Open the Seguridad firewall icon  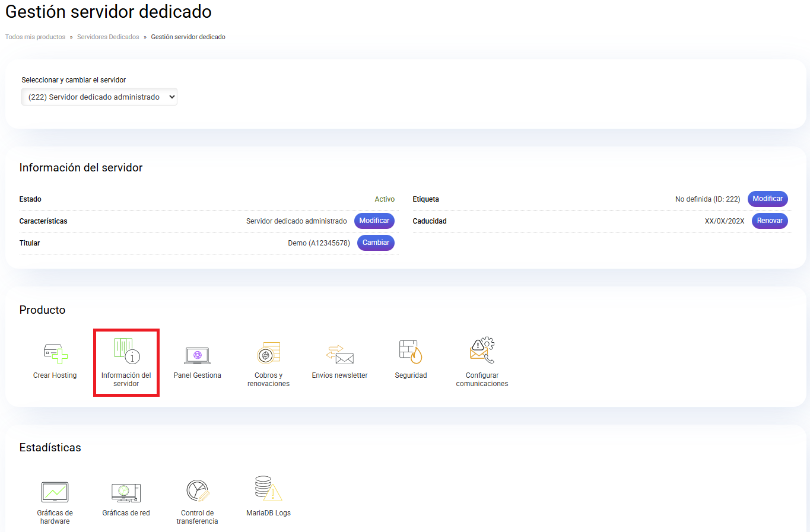click(411, 352)
